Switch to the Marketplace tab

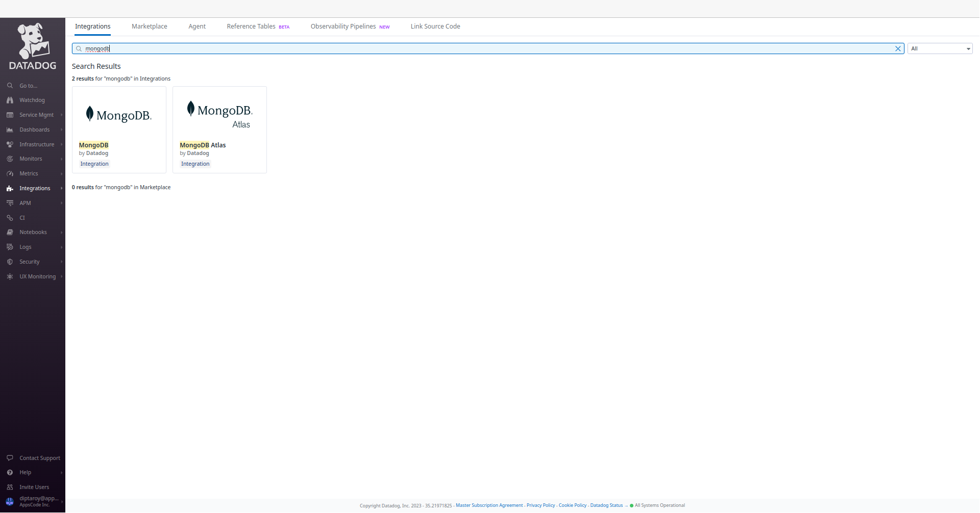tap(149, 26)
